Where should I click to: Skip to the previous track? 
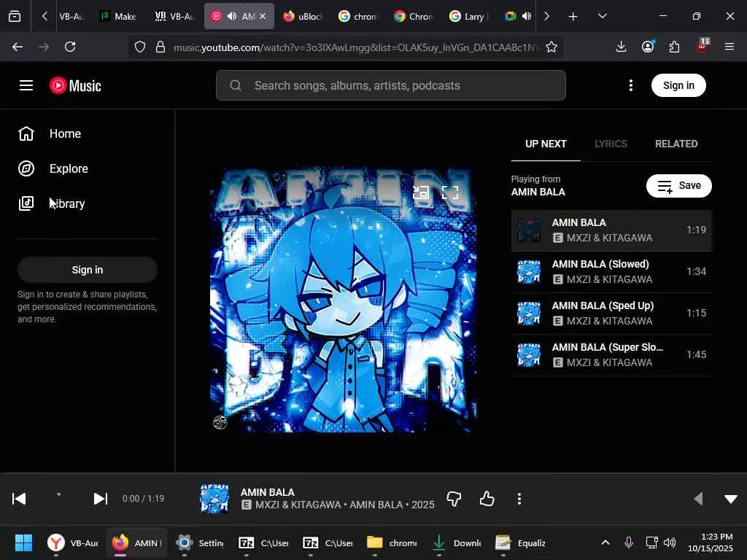pyautogui.click(x=19, y=499)
